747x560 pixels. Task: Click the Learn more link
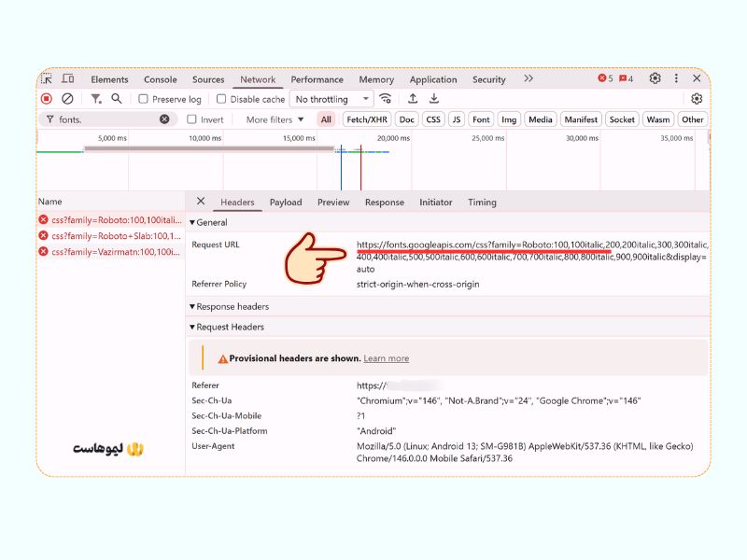386,358
